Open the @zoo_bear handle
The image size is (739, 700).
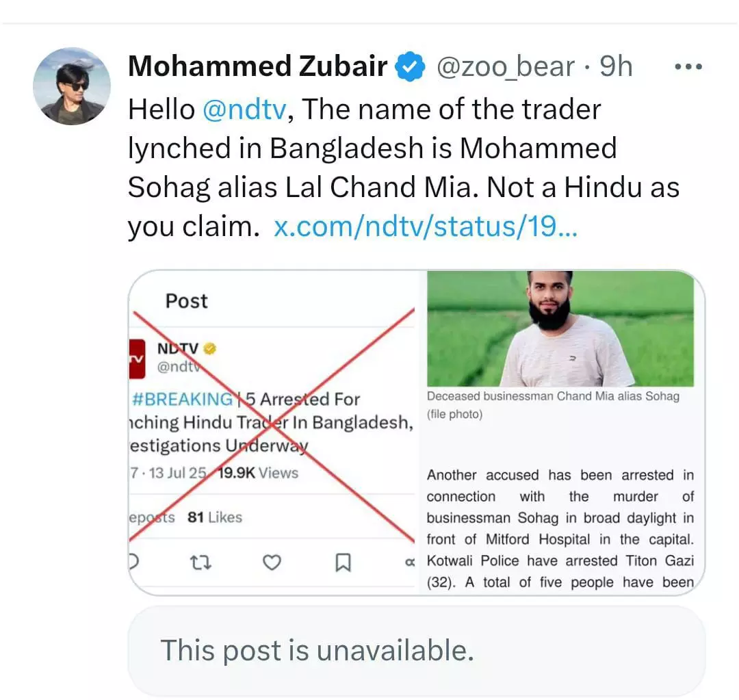(x=506, y=67)
